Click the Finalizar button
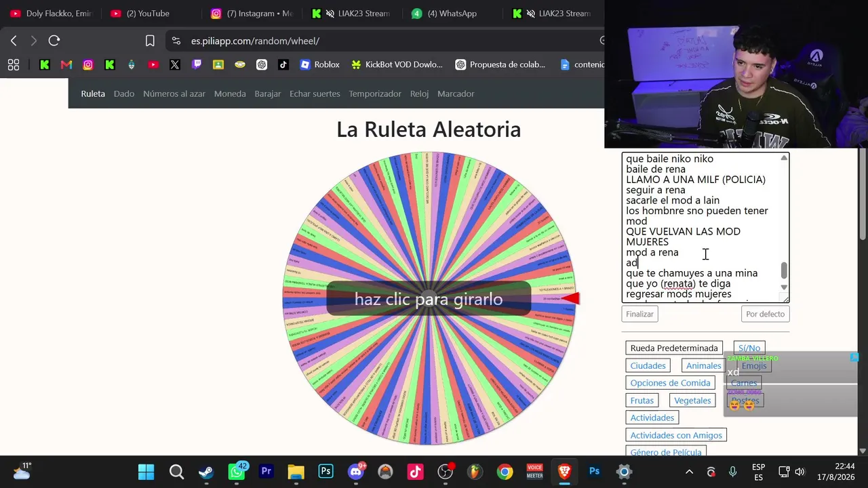The width and height of the screenshot is (868, 488). pos(639,314)
